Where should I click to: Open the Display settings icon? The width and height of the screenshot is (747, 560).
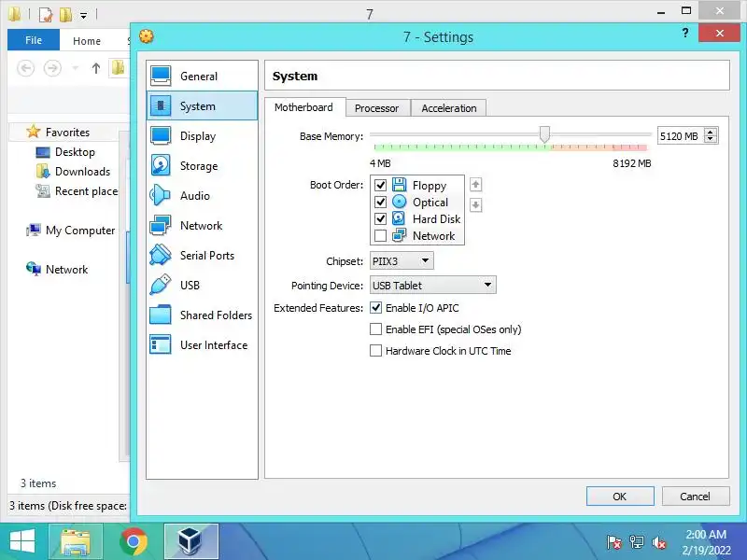[161, 135]
